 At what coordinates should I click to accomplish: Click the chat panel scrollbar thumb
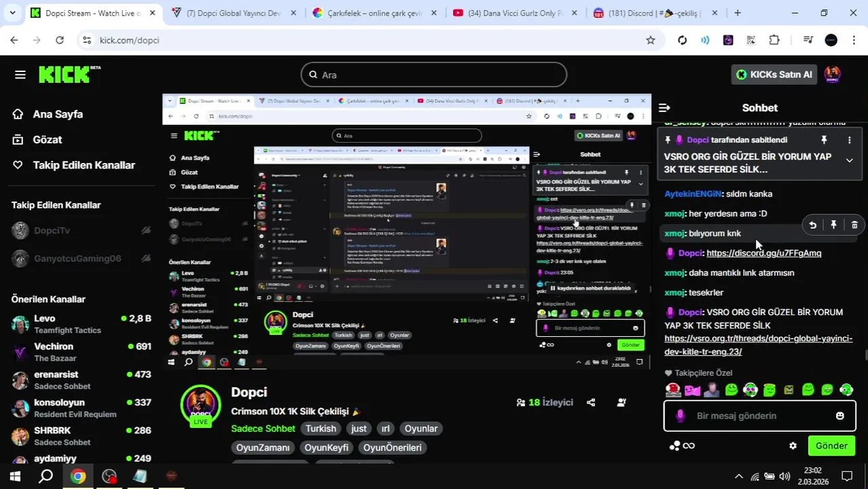pos(865,353)
